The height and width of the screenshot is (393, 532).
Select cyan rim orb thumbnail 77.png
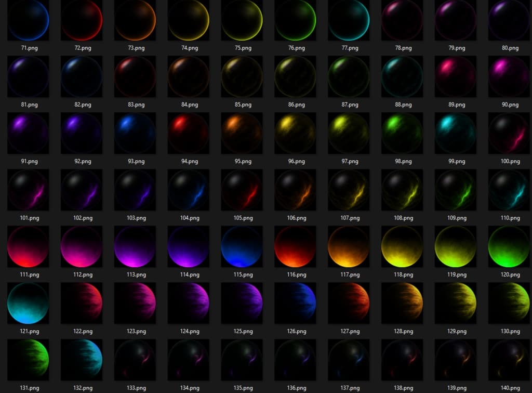point(349,20)
